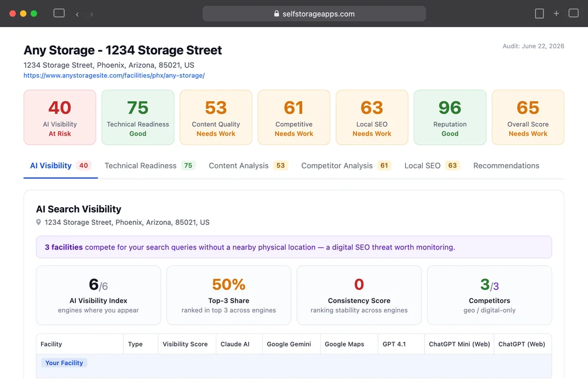Toggle the browser sidebar icon
588x386 pixels.
[59, 14]
